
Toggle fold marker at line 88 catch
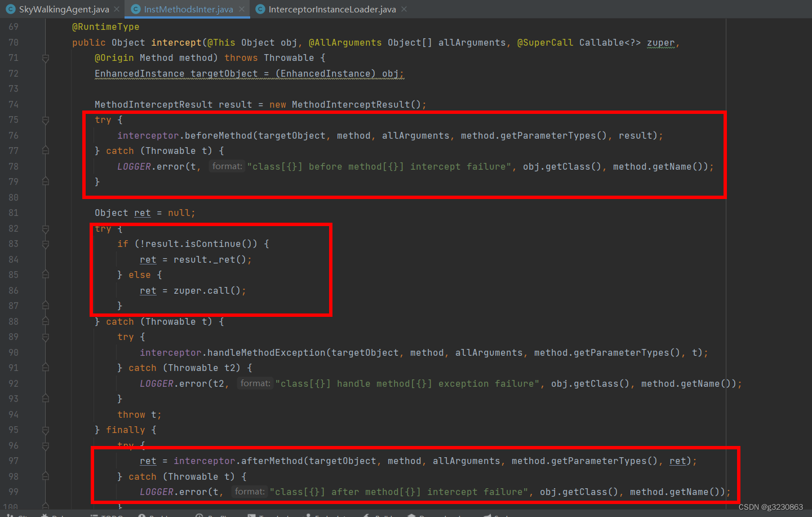click(46, 321)
